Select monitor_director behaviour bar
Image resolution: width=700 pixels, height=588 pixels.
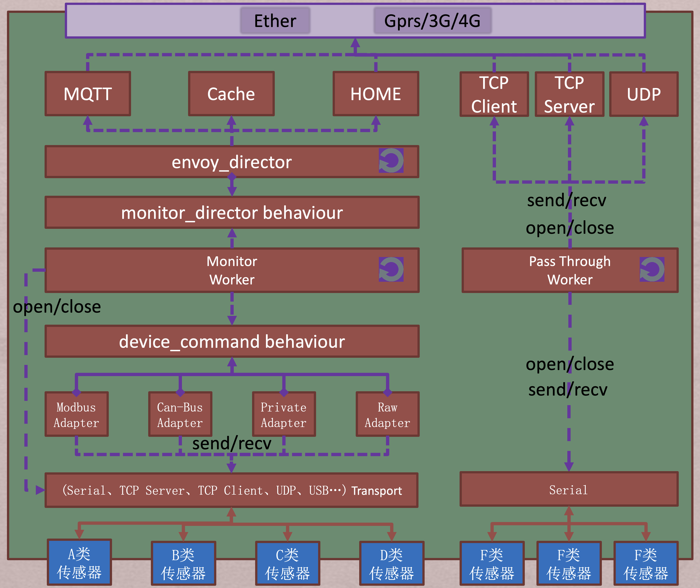pyautogui.click(x=232, y=213)
